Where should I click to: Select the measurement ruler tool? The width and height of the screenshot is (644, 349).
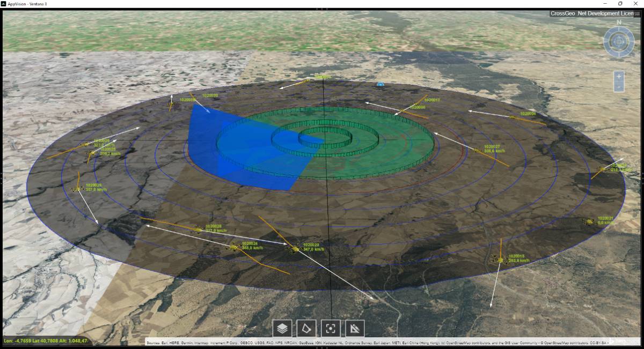tap(355, 328)
